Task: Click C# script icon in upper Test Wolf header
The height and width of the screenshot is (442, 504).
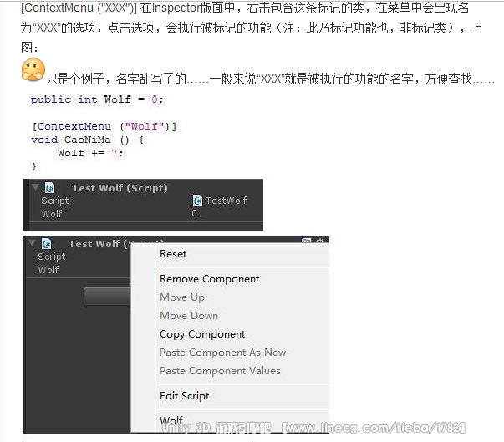Action: tap(49, 188)
